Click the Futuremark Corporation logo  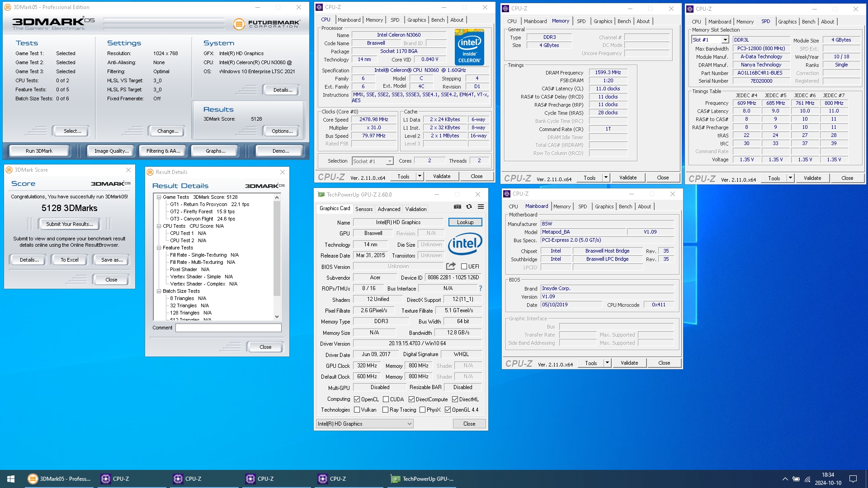[267, 24]
